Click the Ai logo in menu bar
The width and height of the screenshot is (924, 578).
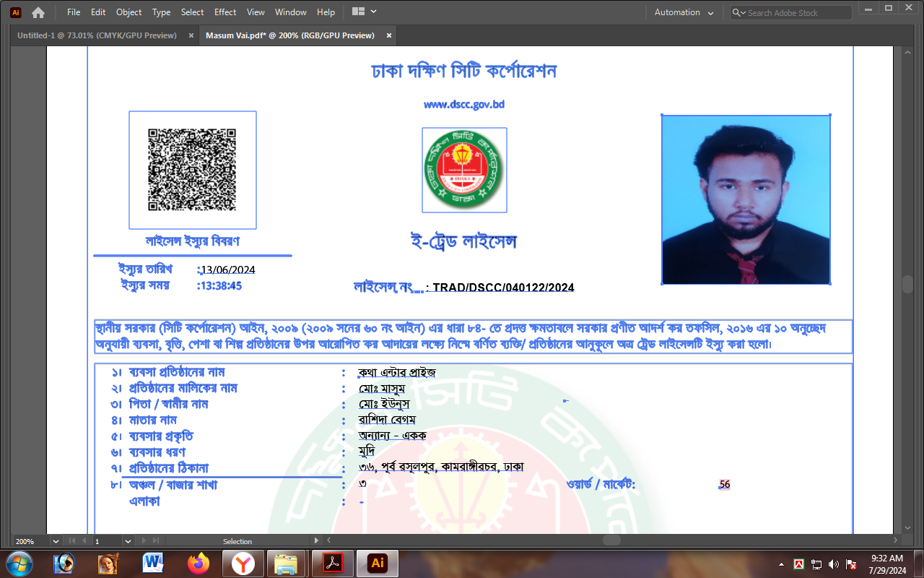point(16,12)
